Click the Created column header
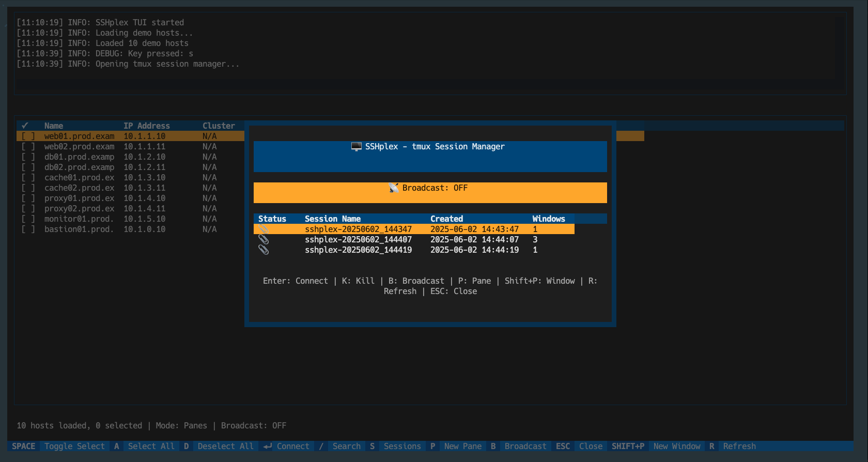The height and width of the screenshot is (462, 868). [447, 219]
